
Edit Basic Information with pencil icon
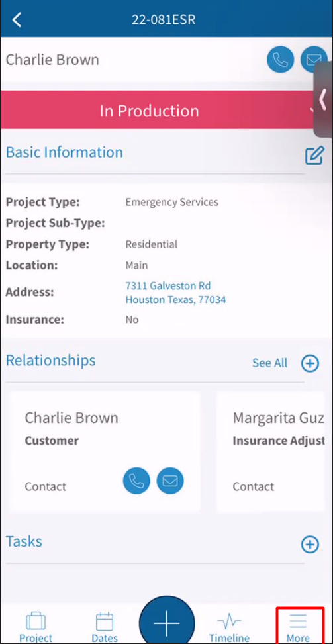pos(314,156)
